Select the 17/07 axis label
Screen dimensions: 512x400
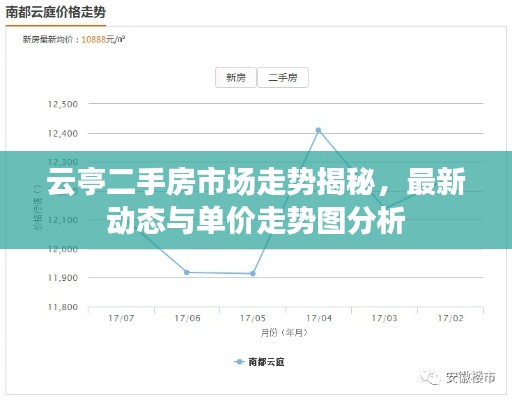(x=121, y=318)
